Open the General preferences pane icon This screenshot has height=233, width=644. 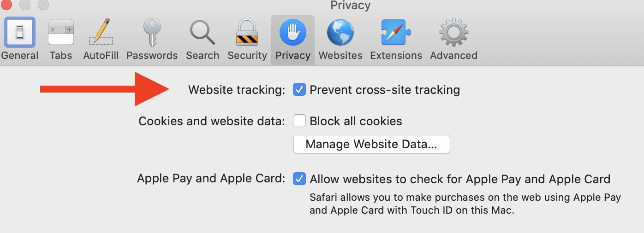coord(20,33)
